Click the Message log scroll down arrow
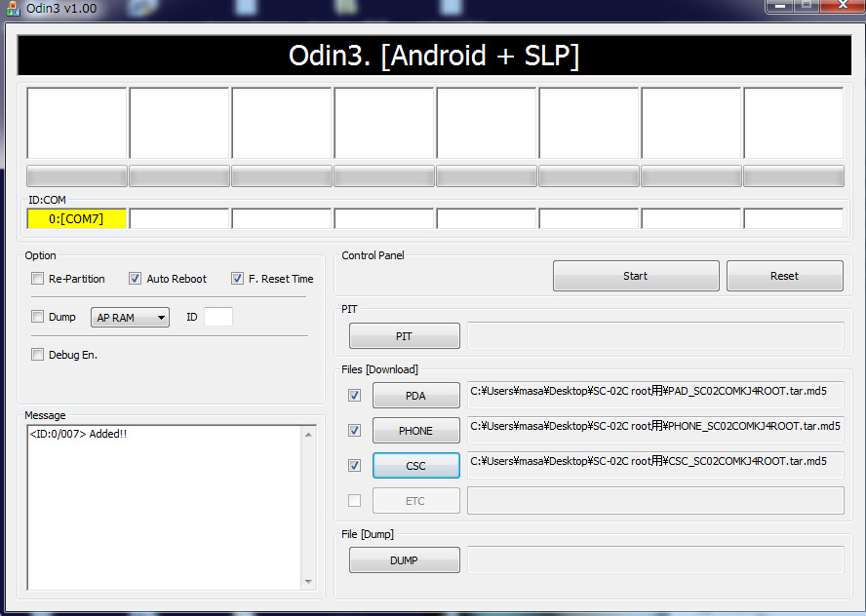The height and width of the screenshot is (616, 866). tap(308, 581)
